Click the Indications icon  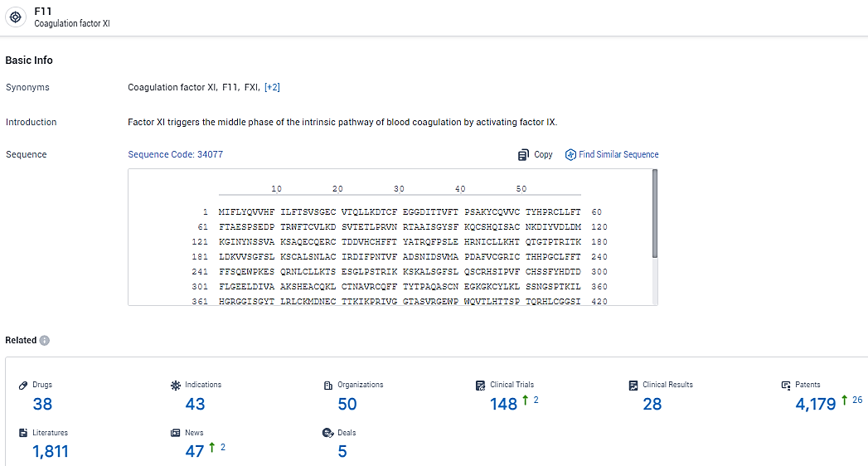[175, 386]
